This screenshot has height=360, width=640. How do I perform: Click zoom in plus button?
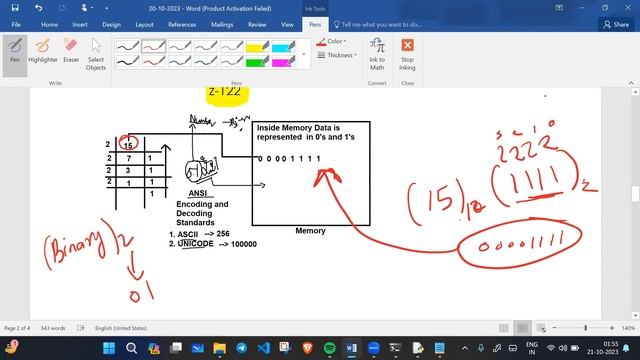(x=612, y=328)
